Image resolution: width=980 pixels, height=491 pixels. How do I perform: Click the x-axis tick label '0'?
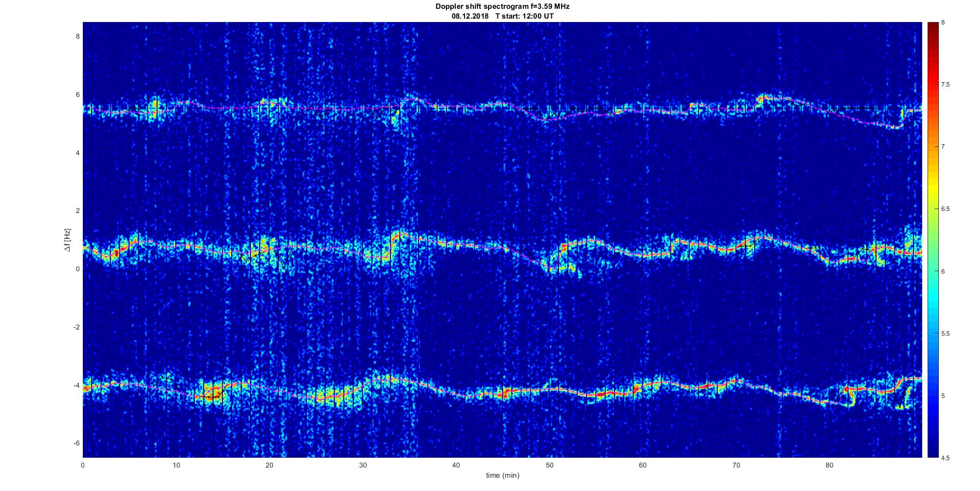click(83, 466)
